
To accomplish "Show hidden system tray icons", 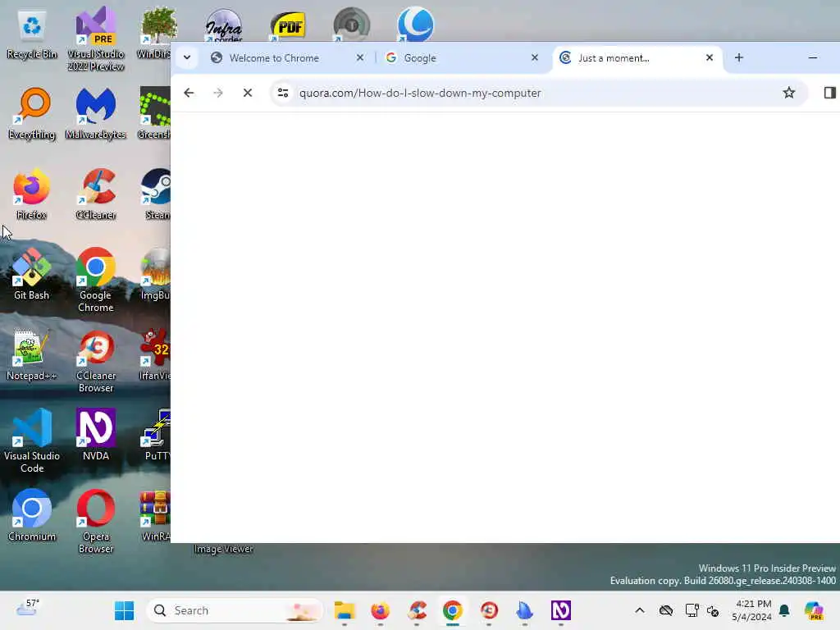I will (x=640, y=610).
